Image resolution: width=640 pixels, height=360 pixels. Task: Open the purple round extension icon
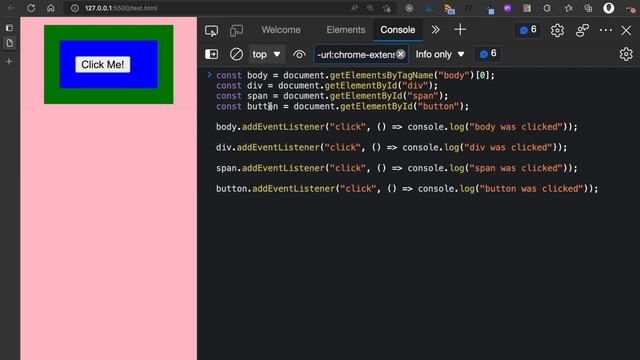coord(507,8)
